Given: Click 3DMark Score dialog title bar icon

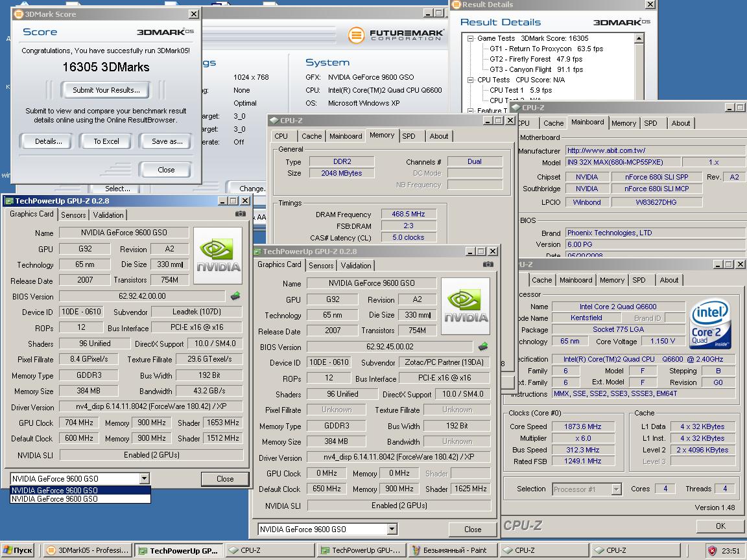Looking at the screenshot, I should (19, 14).
